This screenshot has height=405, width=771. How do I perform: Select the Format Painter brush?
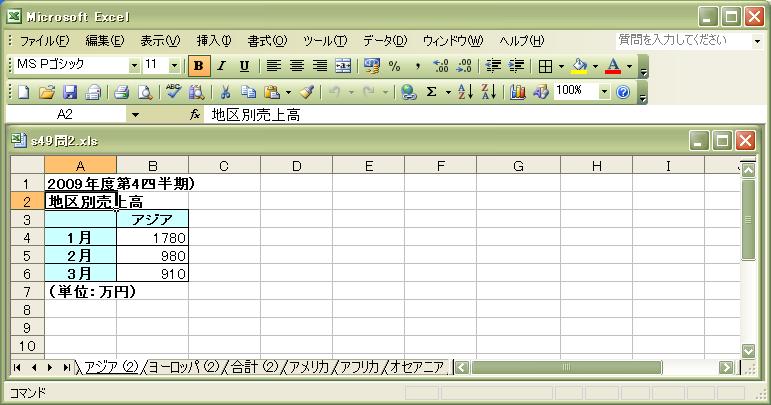click(x=306, y=92)
